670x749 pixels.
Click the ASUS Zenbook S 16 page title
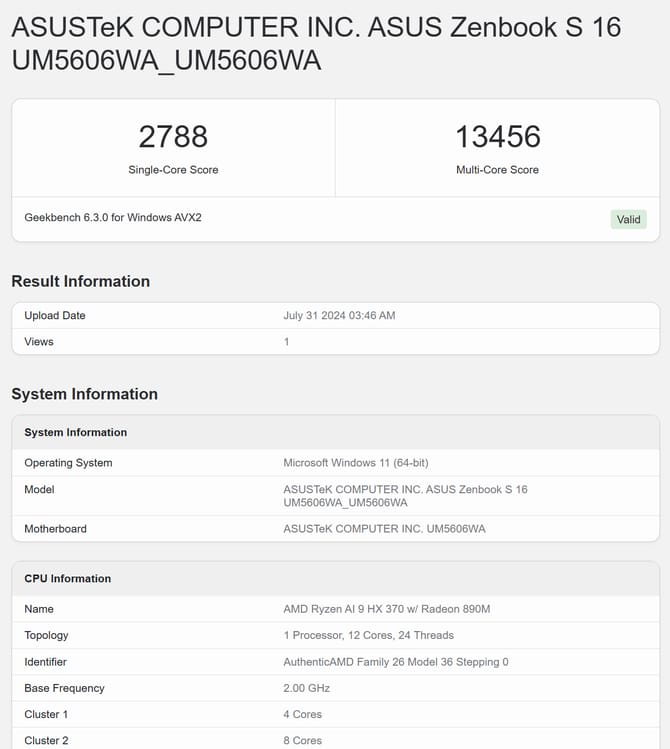pos(316,43)
